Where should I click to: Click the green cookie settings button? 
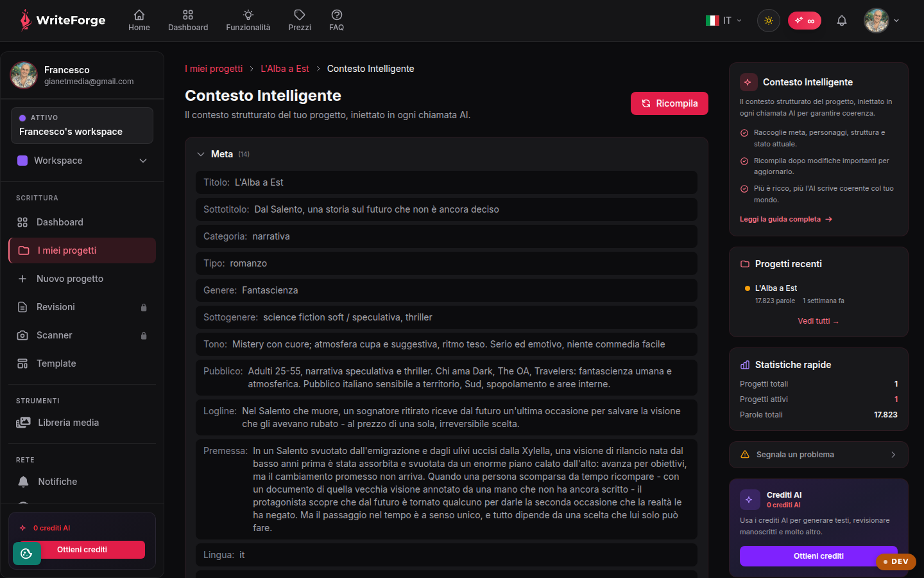click(26, 554)
